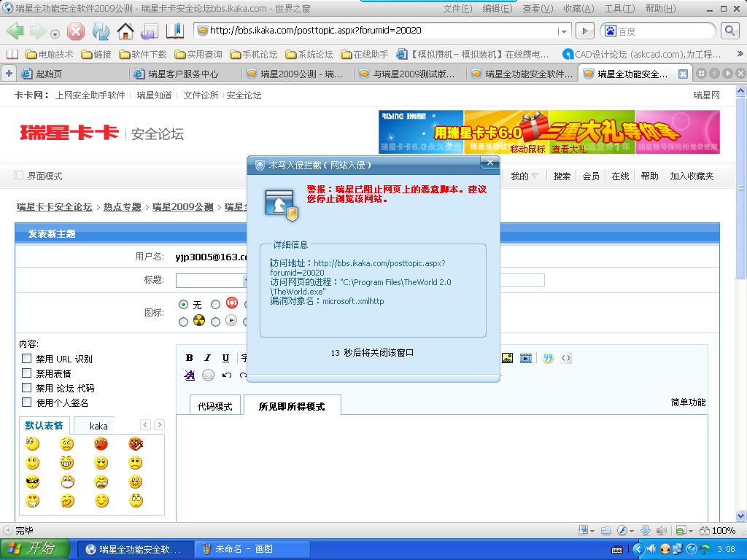Viewport: 747px width, 560px height.
Task: Click the undo-close purple arrow toolbar icon
Action: coord(150,31)
